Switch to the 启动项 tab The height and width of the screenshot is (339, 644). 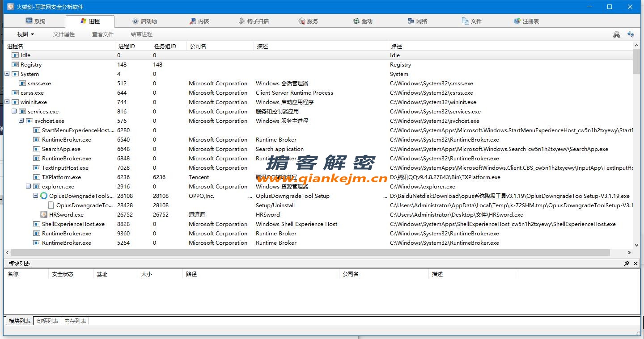coord(144,21)
